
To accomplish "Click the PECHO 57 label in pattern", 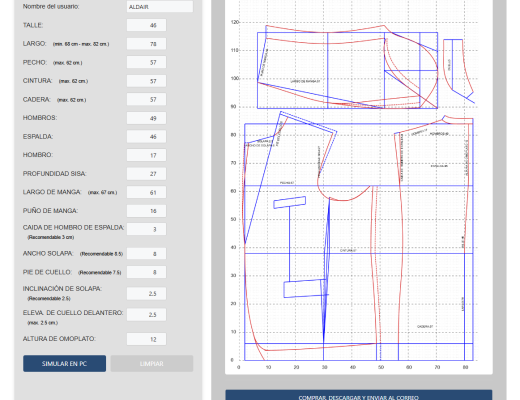I will pos(287,183).
